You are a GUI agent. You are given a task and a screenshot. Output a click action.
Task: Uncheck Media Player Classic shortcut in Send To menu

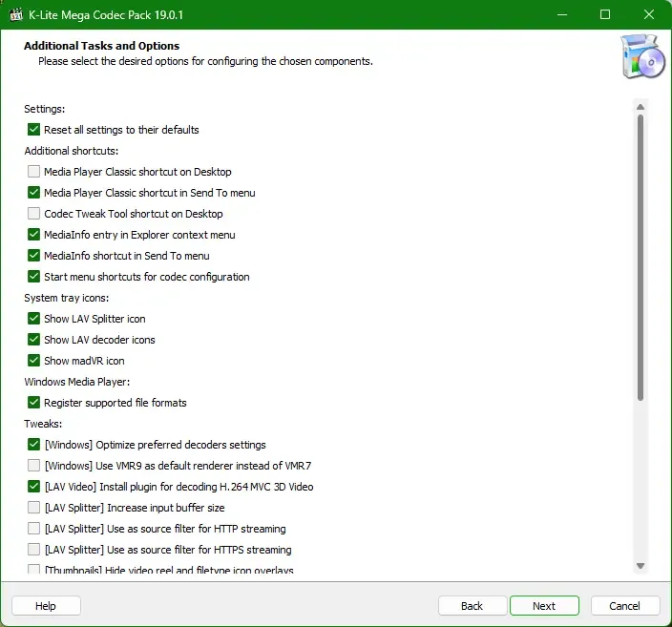point(33,193)
